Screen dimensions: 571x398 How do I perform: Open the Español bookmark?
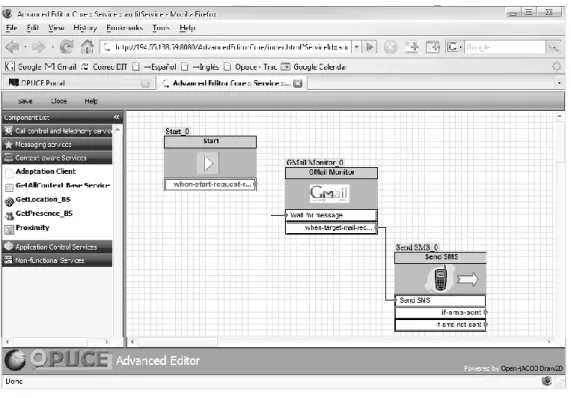click(x=154, y=67)
